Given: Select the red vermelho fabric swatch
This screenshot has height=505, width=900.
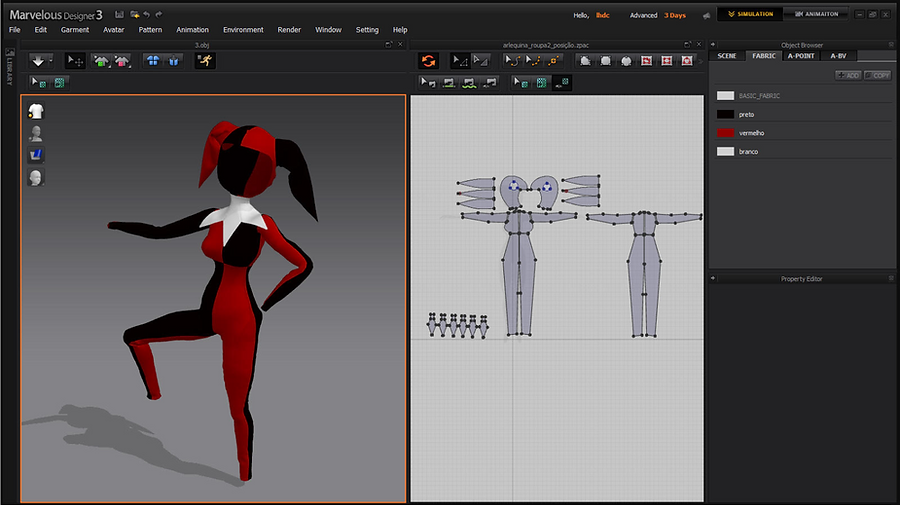Looking at the screenshot, I should coord(725,133).
